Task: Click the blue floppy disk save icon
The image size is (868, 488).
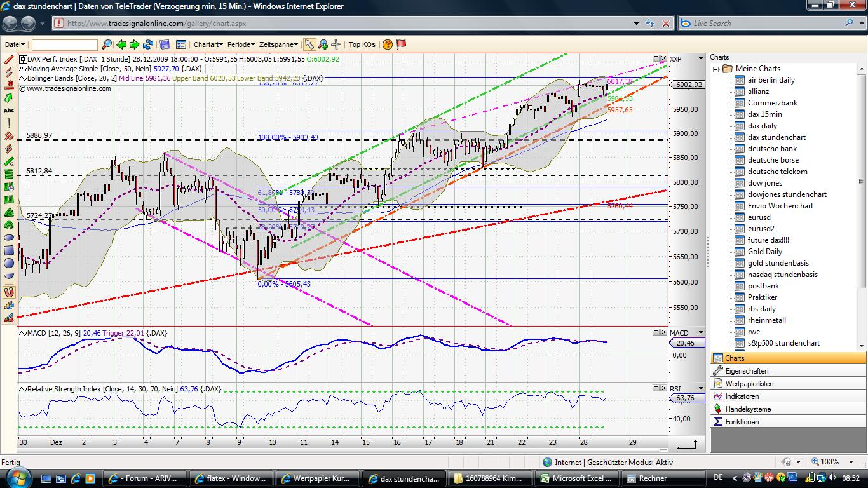Action: tap(165, 44)
